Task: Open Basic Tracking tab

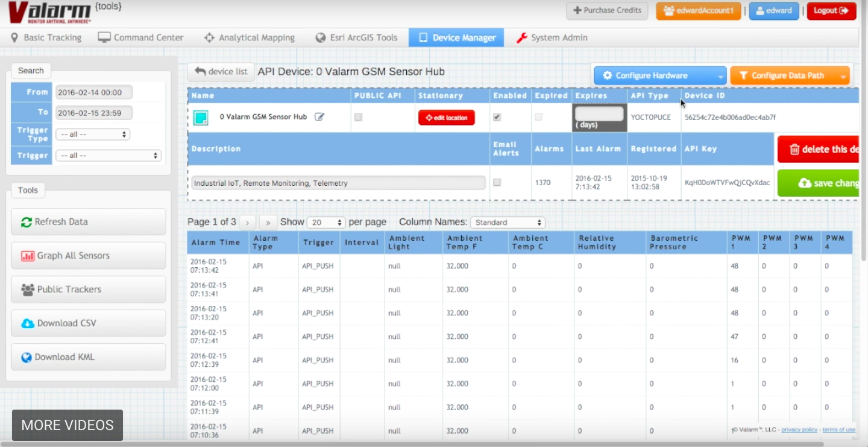Action: click(x=46, y=37)
